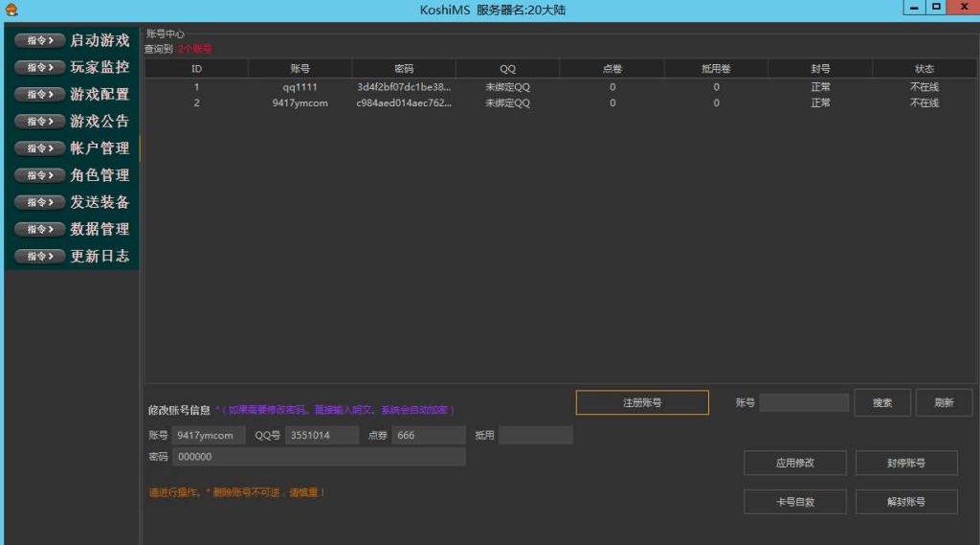Click the 注册账号 button
The image size is (980, 545).
coord(642,403)
